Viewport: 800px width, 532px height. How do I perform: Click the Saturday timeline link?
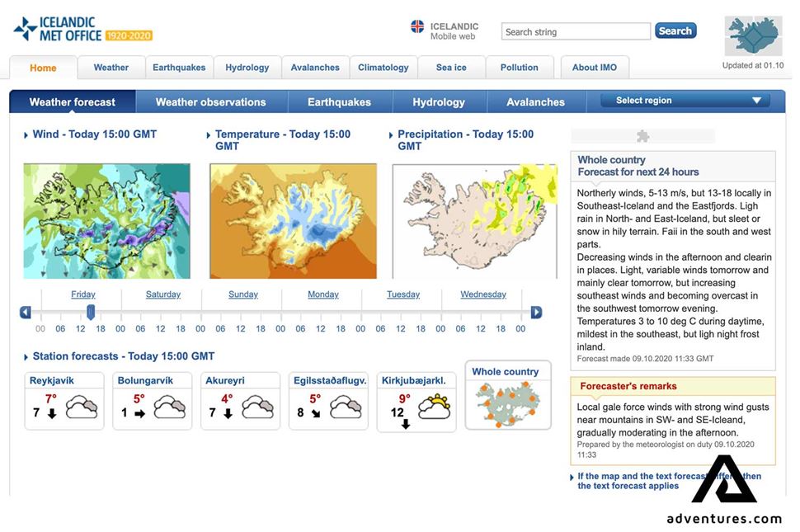162,294
